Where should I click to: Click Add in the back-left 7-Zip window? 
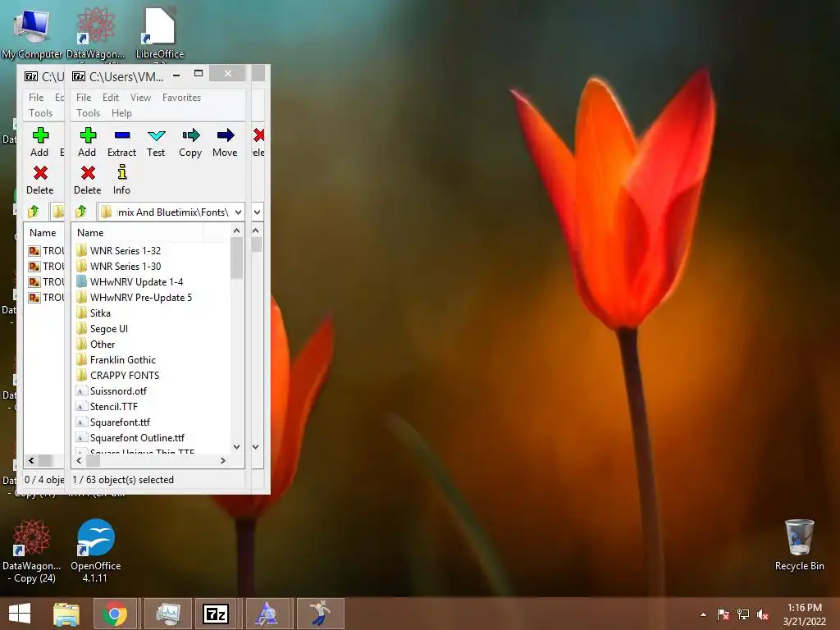(39, 143)
